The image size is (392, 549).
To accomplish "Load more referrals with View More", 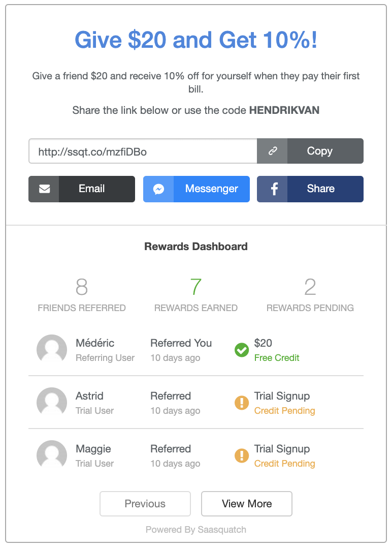I will [x=247, y=504].
